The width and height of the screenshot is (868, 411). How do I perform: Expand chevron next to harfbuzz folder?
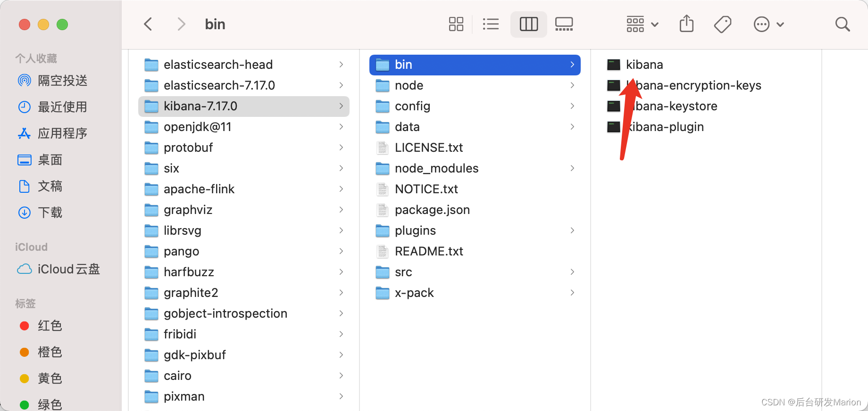coord(341,272)
